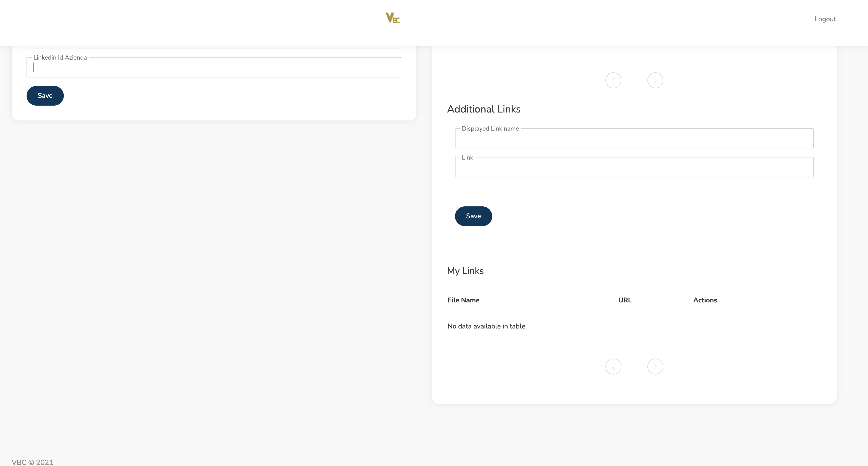Log out via the Logout link
Screen dimensions: 868x466
[825, 19]
